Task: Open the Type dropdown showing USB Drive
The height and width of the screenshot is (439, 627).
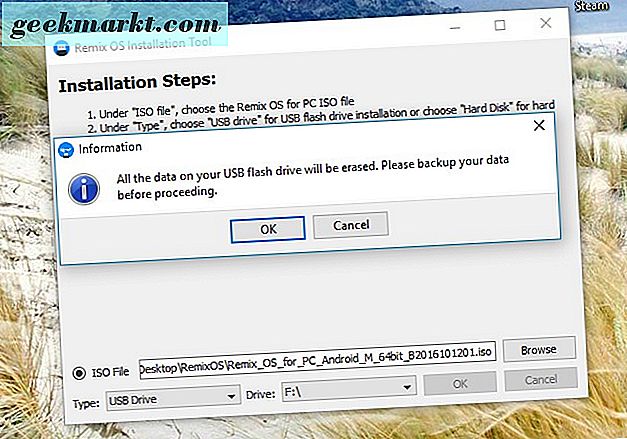Action: click(173, 398)
